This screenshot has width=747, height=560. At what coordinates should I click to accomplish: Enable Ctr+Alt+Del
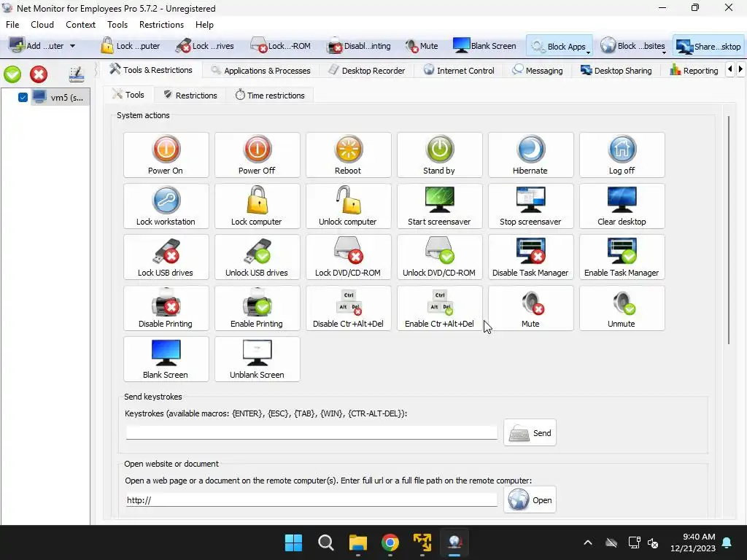coord(440,308)
